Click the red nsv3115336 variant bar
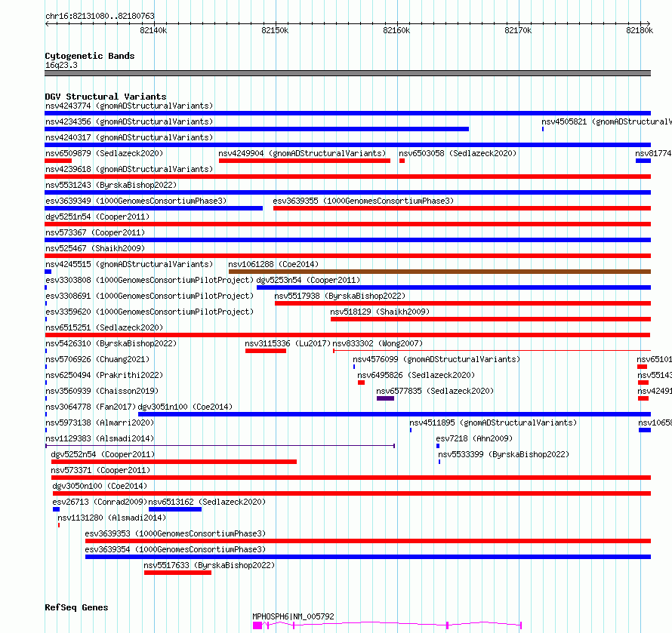 pyautogui.click(x=266, y=351)
